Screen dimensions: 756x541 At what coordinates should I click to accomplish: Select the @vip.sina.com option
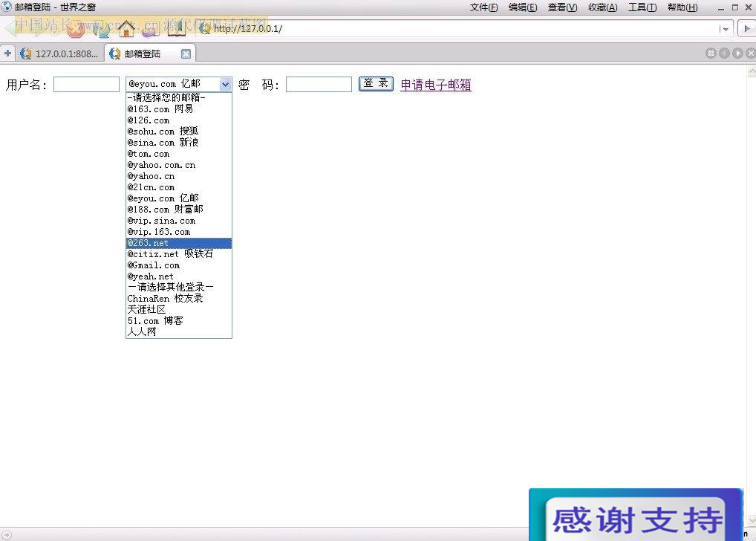(x=179, y=221)
